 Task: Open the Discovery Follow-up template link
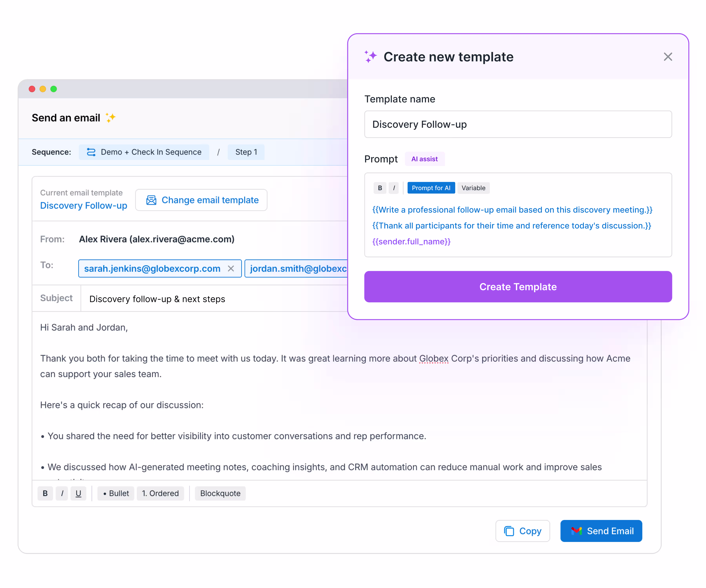click(x=84, y=206)
